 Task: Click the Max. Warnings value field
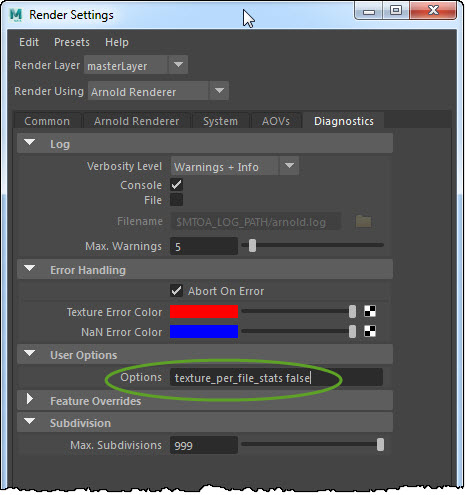(204, 246)
